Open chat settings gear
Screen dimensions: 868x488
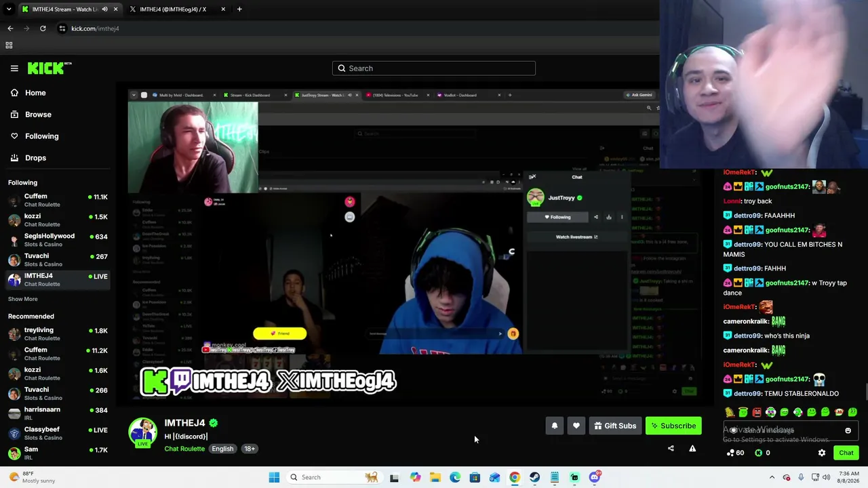point(822,453)
